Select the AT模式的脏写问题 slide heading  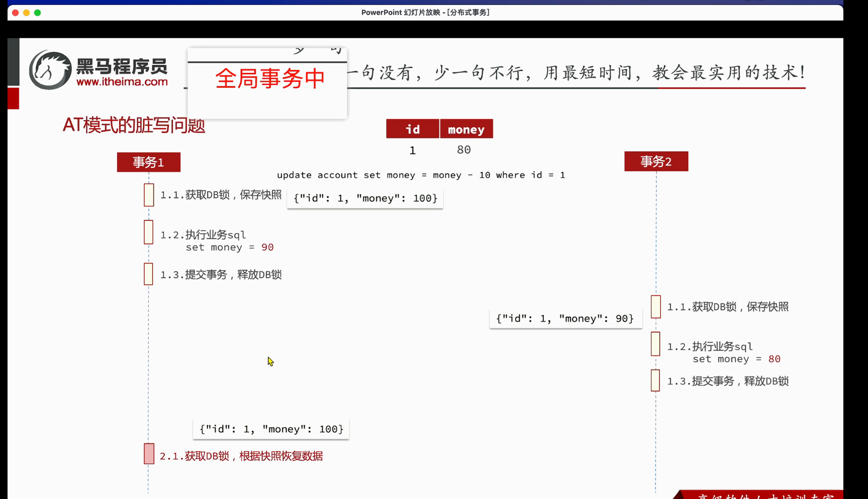[x=133, y=126]
